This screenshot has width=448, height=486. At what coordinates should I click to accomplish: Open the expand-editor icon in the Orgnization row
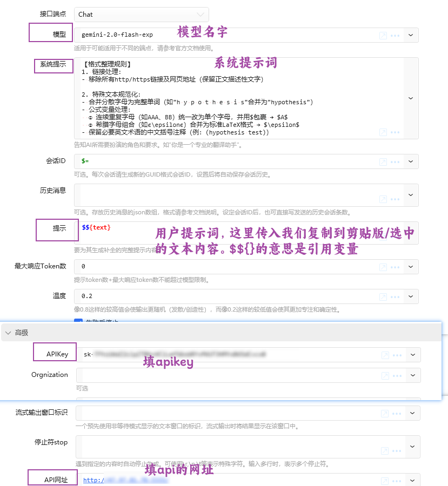pos(385,376)
